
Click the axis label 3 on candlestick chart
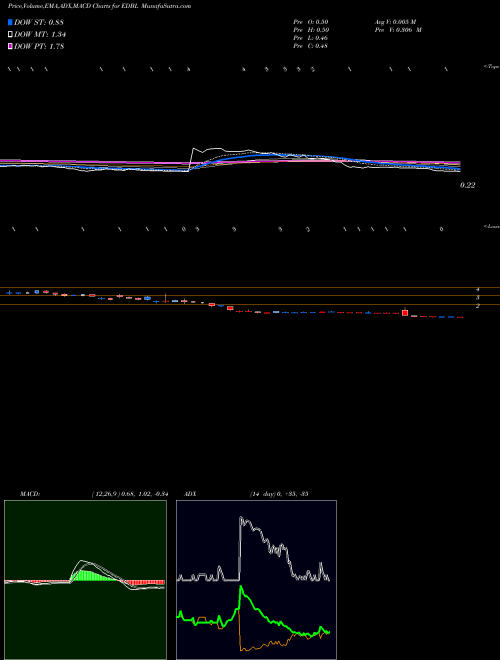point(478,298)
